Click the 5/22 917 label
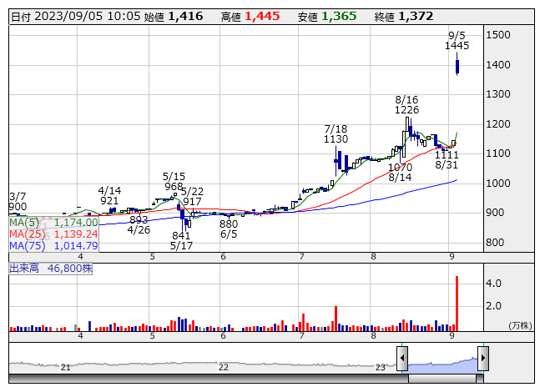This screenshot has height=392, width=545. click(192, 197)
